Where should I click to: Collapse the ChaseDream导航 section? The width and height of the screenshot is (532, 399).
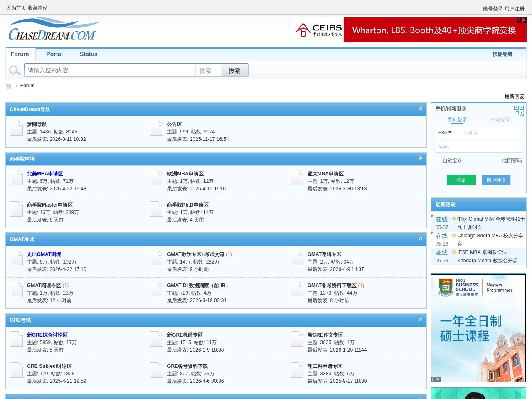(421, 108)
